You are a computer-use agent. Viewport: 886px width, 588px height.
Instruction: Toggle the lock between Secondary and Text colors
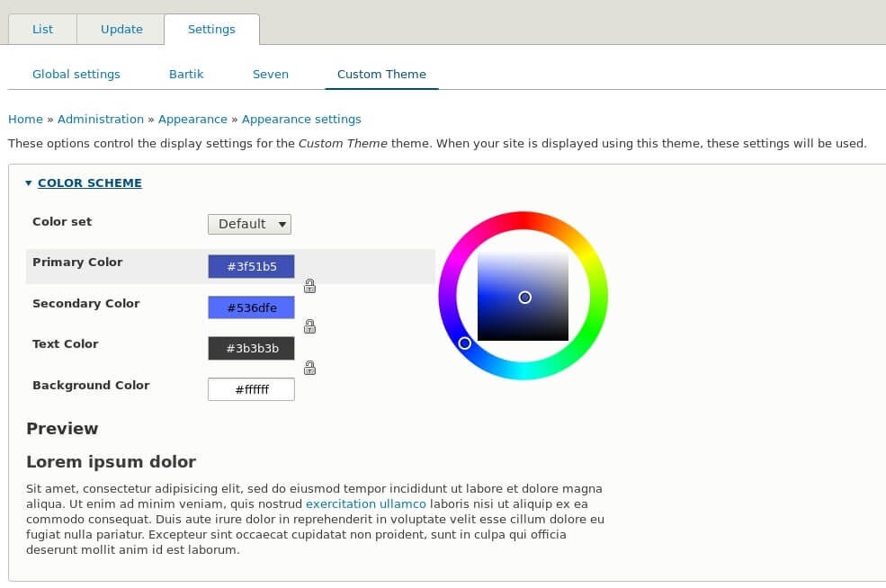click(309, 326)
